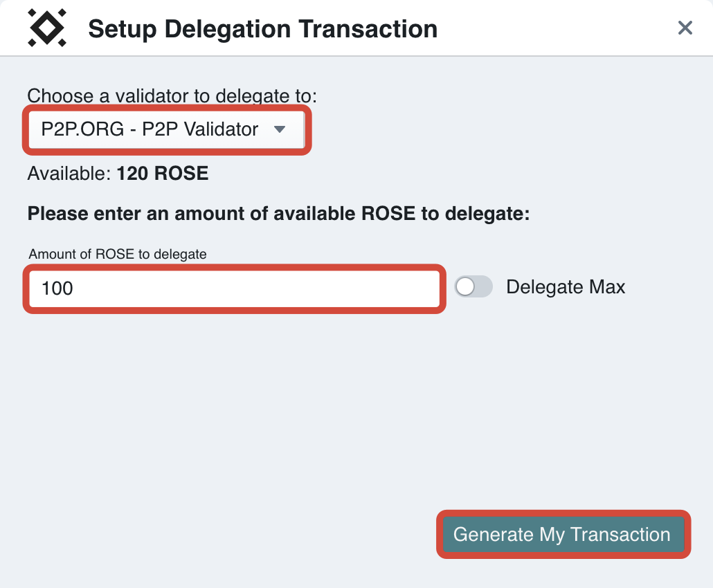Click the empty right end of amount field
Viewport: 713px width, 588px height.
coord(401,288)
